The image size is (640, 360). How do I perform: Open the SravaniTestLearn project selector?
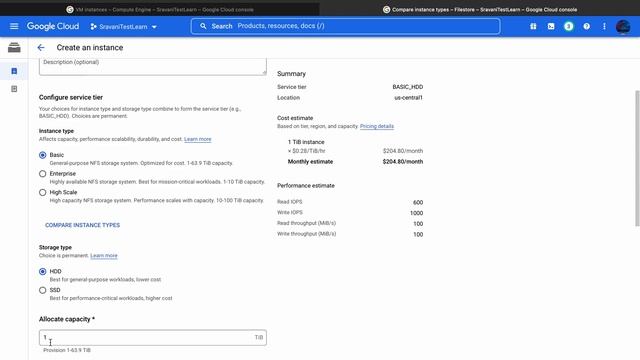124,27
